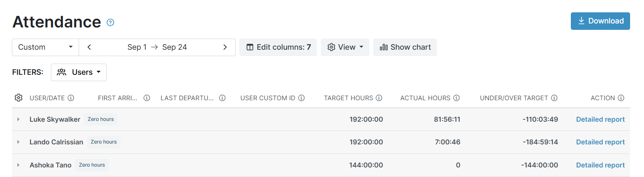This screenshot has height=177, width=644.
Task: Download the attendance report
Action: [x=600, y=21]
